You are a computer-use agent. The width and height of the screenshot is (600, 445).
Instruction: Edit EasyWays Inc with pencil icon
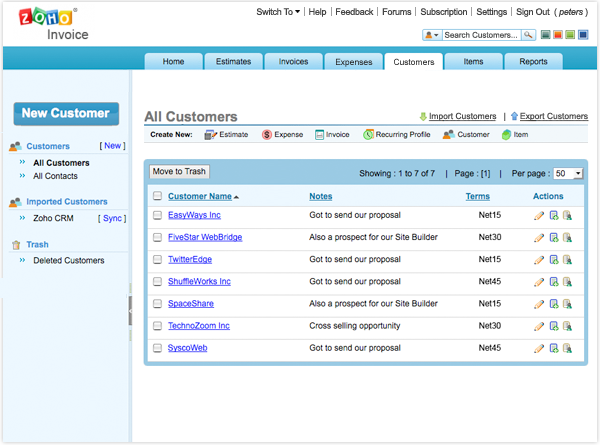tap(539, 216)
